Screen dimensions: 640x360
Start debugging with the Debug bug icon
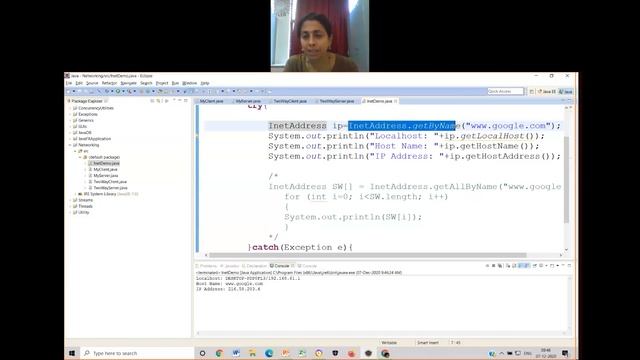pos(107,91)
